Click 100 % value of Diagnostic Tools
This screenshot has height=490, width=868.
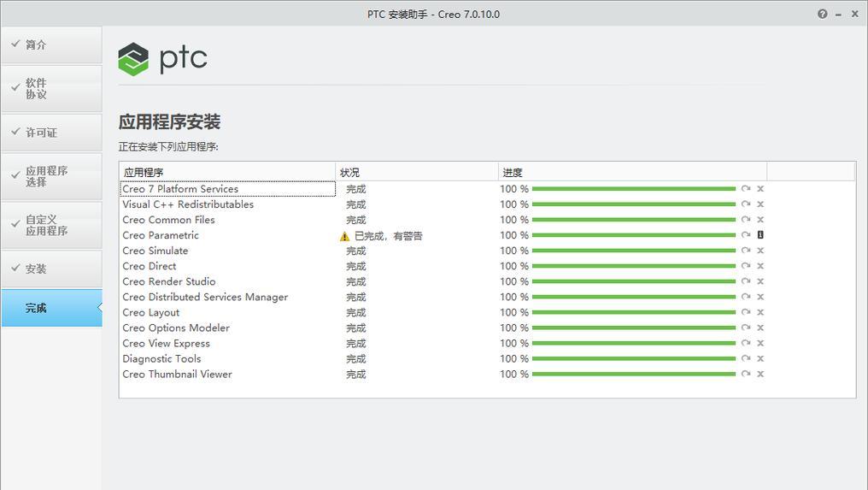tap(513, 358)
